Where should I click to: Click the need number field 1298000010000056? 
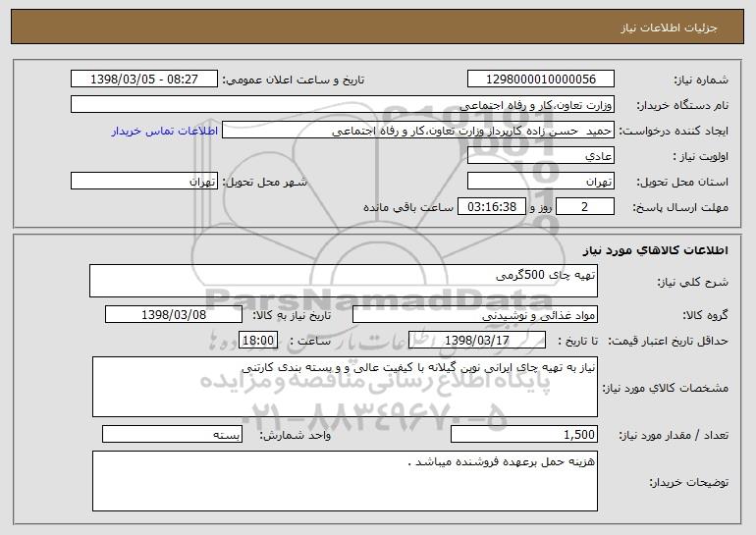(x=540, y=80)
